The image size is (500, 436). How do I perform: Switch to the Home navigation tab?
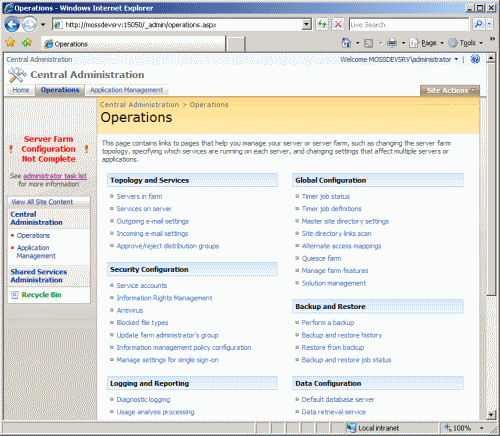[21, 90]
